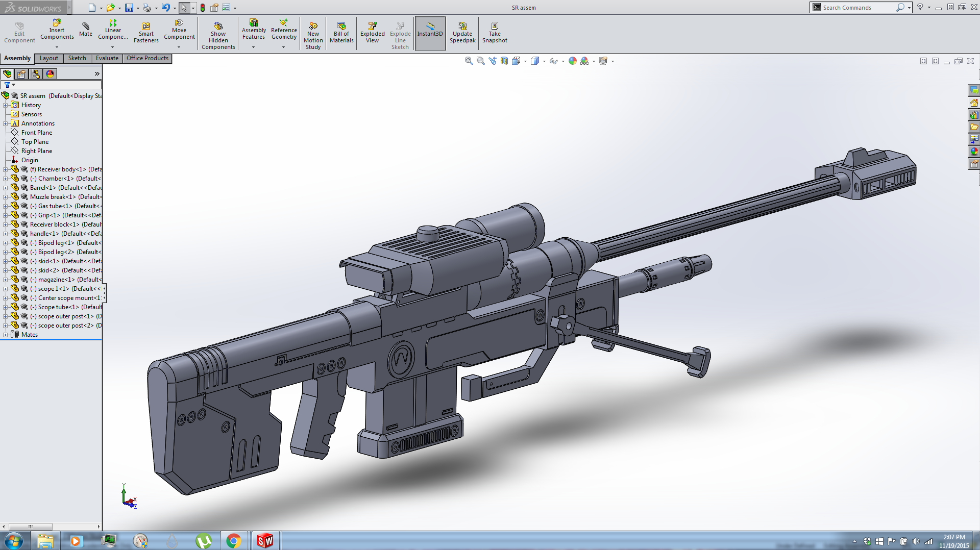This screenshot has width=980, height=550.
Task: Switch to the Evaluate tab
Action: [107, 58]
